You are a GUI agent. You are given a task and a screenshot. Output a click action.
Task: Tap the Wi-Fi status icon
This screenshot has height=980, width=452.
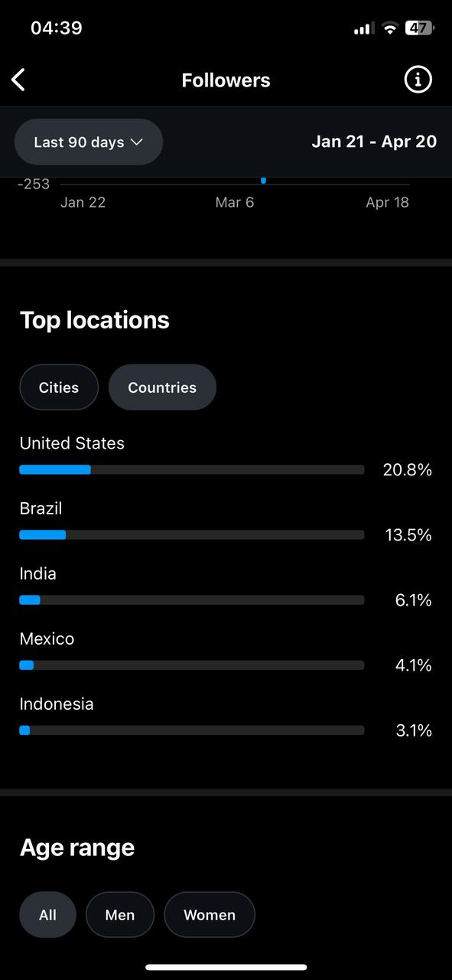(x=390, y=28)
